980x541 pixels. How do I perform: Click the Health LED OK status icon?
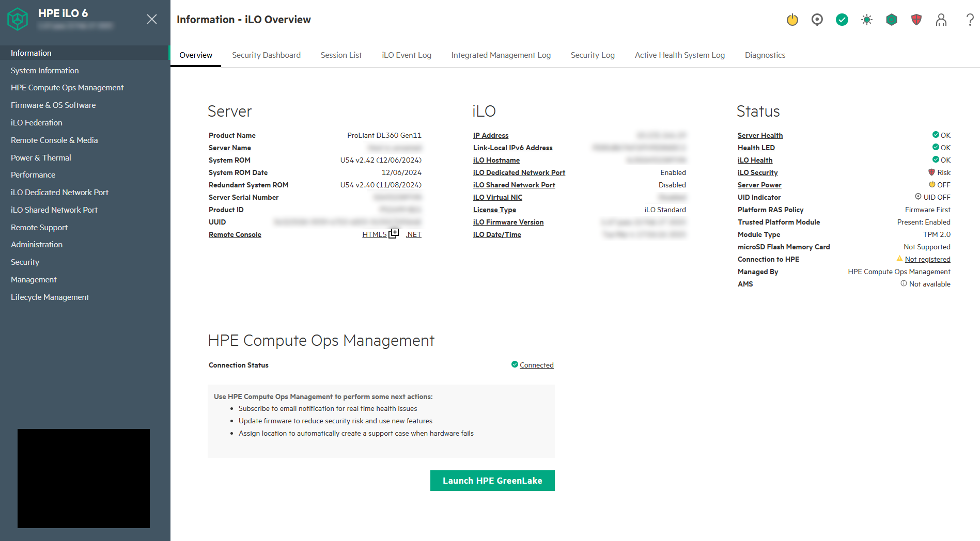936,147
